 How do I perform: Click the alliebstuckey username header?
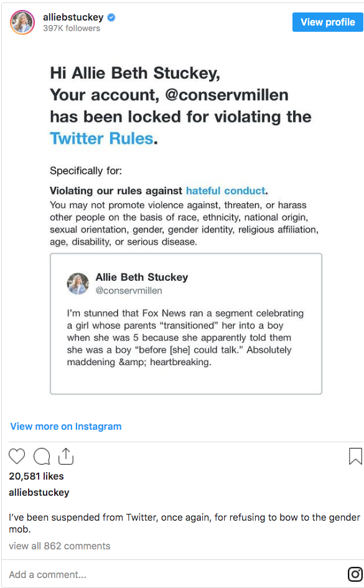pos(73,17)
